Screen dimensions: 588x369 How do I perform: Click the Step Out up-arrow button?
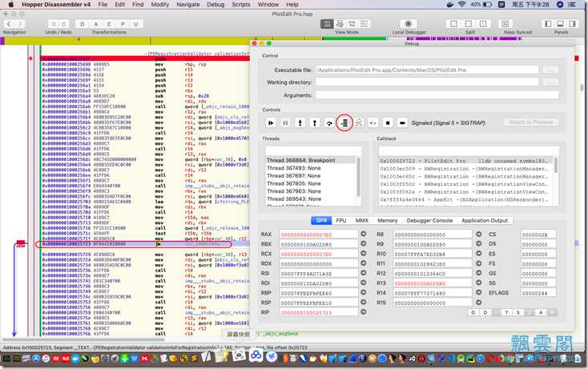315,122
